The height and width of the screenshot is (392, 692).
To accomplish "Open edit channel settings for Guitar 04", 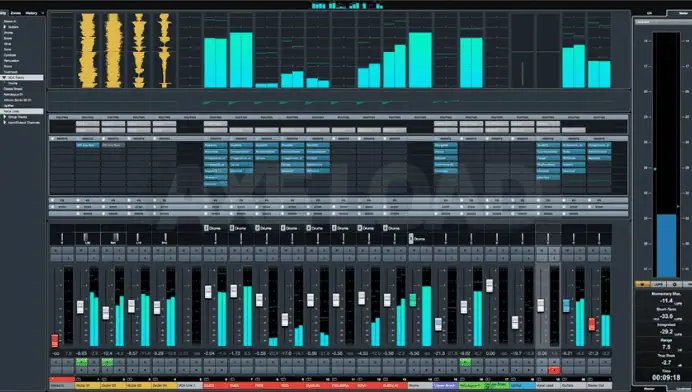I will coord(170,257).
